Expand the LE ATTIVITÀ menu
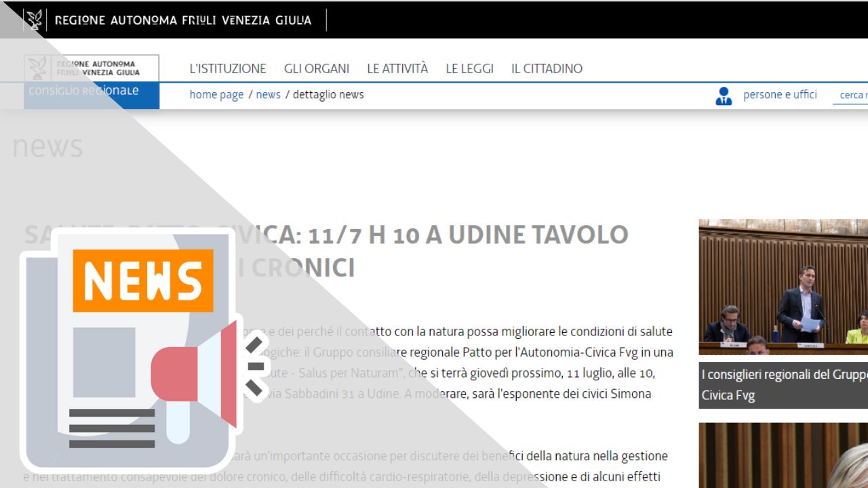This screenshot has height=488, width=868. click(x=397, y=68)
